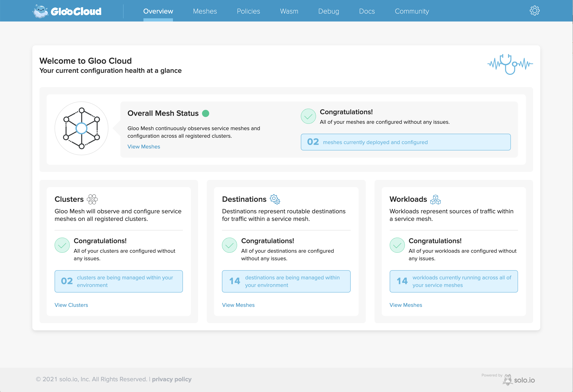
Task: Click the Clusters card heading
Action: click(x=69, y=199)
